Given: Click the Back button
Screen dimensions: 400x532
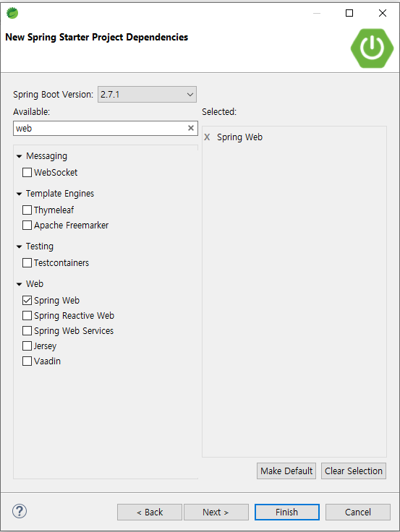Looking at the screenshot, I should [x=150, y=512].
